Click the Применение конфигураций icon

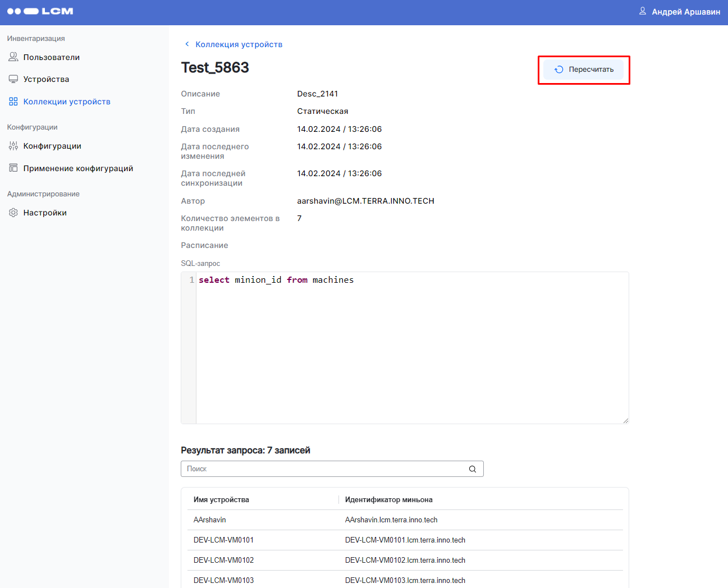[x=13, y=168]
